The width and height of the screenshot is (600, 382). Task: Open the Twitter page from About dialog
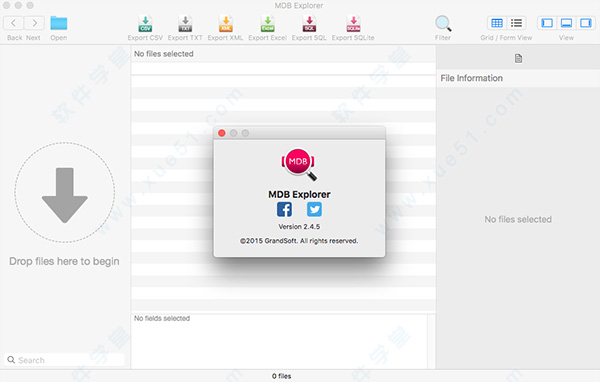314,209
